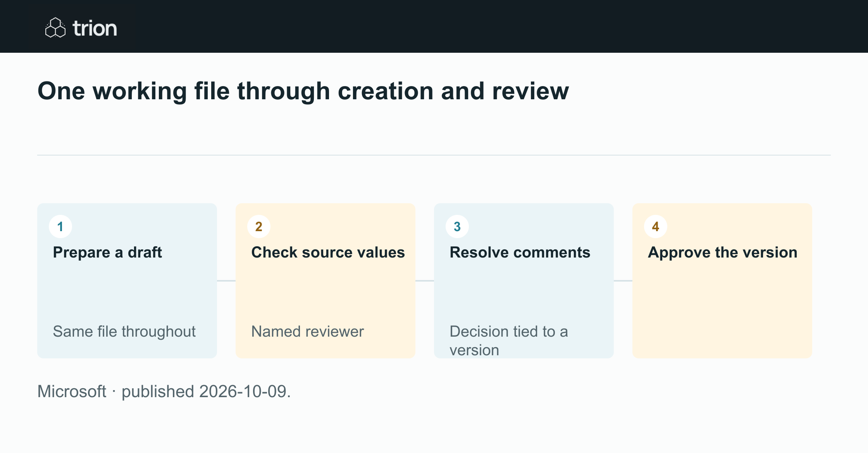This screenshot has width=868, height=453.
Task: Click the step 3 number badge
Action: 457,226
